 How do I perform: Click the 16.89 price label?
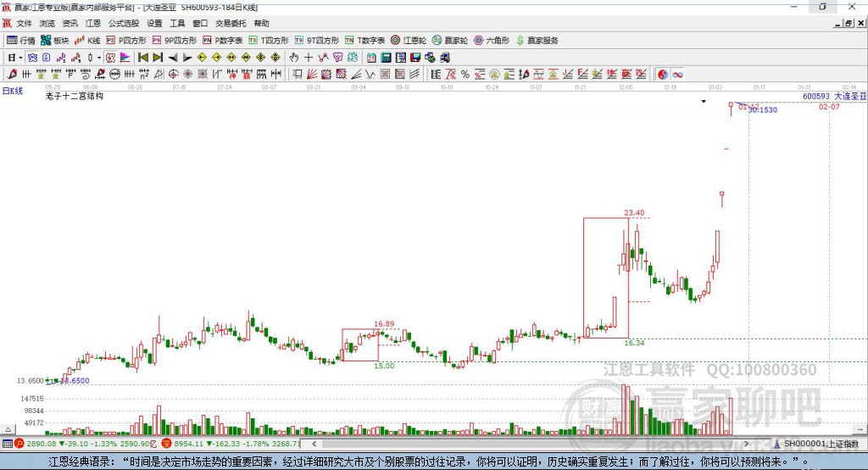coord(384,324)
